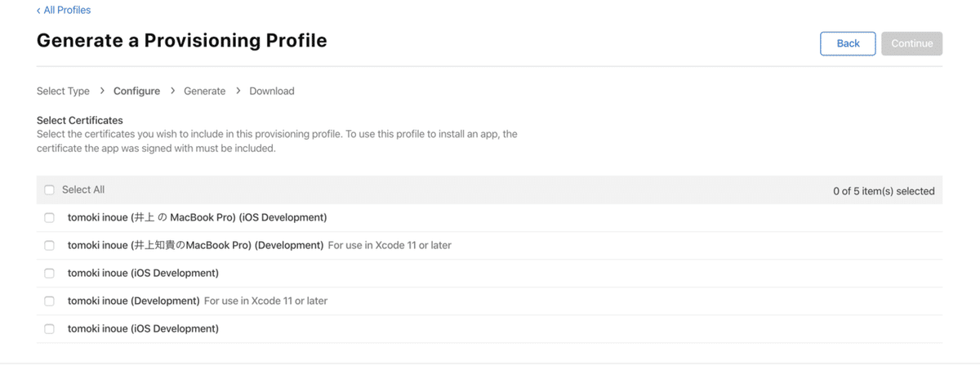Viewport: 980px width, 379px height.
Task: Check the third-row tomoki inoue (iOS Development) box
Action: pyautogui.click(x=49, y=274)
